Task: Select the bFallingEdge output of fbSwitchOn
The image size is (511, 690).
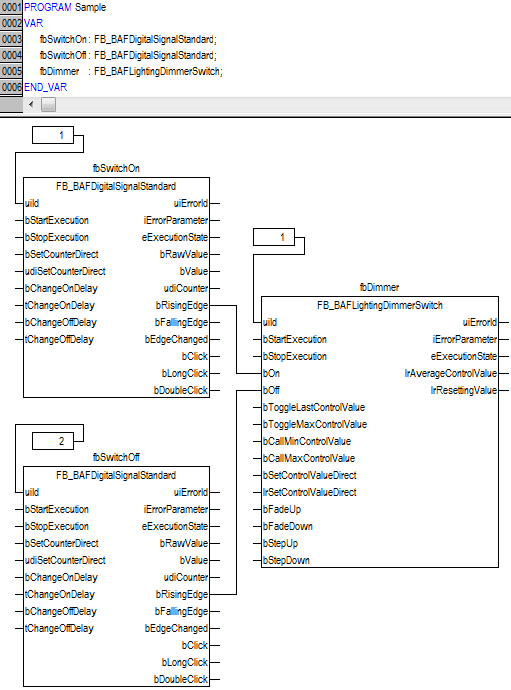Action: pos(181,323)
